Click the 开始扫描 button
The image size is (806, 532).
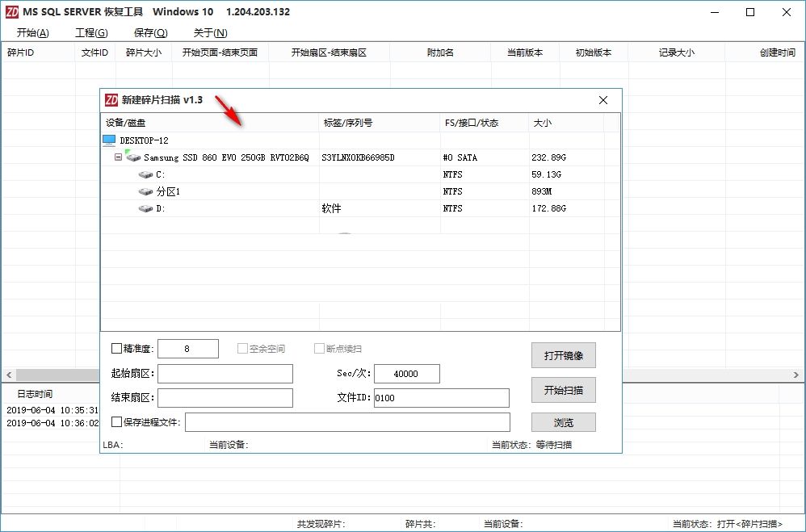point(564,390)
